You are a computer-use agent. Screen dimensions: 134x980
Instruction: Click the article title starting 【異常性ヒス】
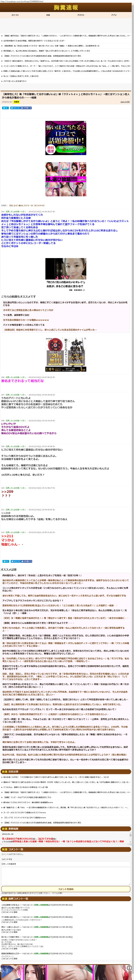pyautogui.click(x=66, y=96)
